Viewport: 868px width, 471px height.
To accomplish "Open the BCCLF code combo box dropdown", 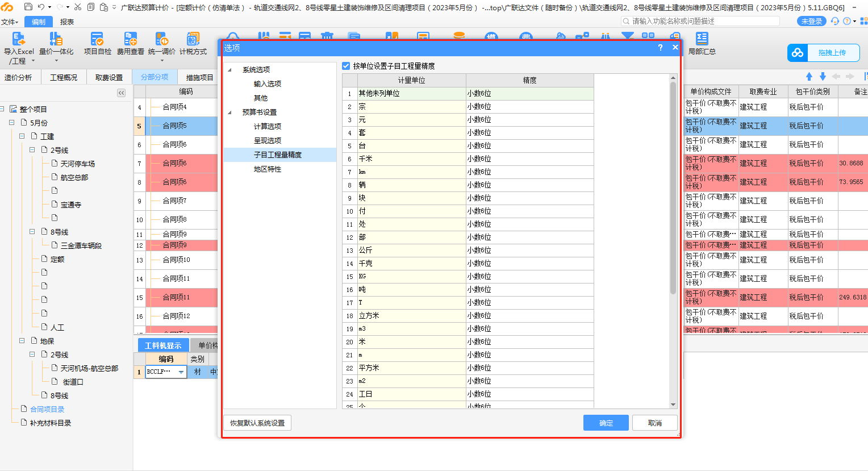I will point(181,372).
